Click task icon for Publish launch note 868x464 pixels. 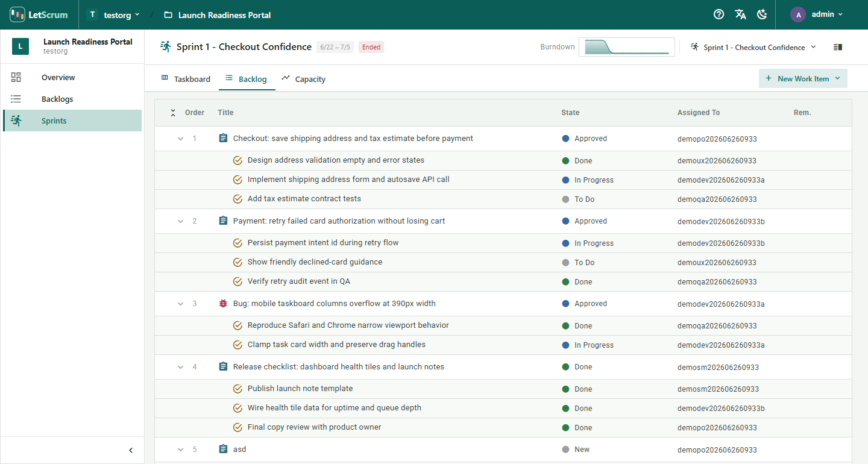(x=237, y=389)
